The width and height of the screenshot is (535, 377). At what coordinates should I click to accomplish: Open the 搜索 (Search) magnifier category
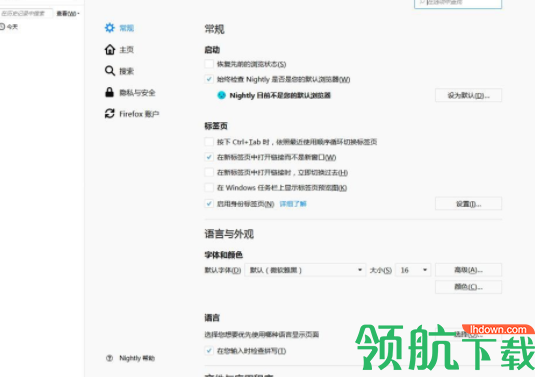(119, 71)
